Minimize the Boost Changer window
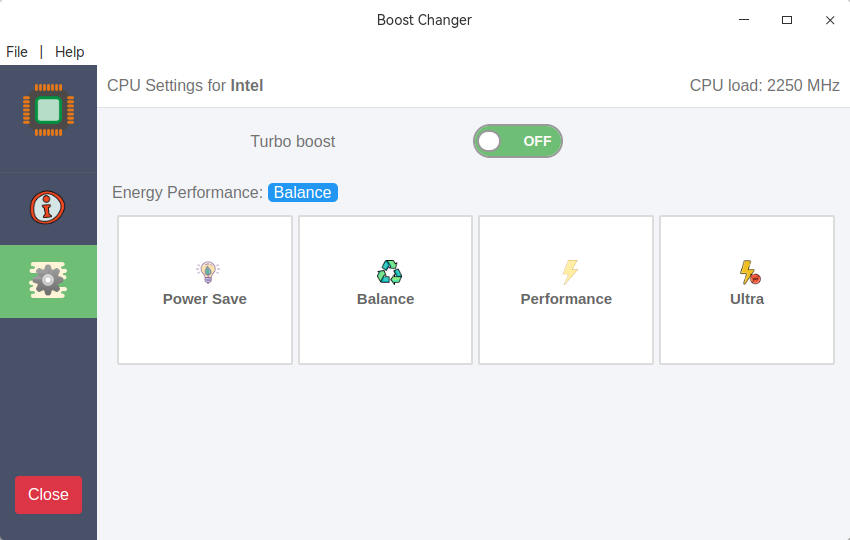The height and width of the screenshot is (540, 850). (744, 20)
